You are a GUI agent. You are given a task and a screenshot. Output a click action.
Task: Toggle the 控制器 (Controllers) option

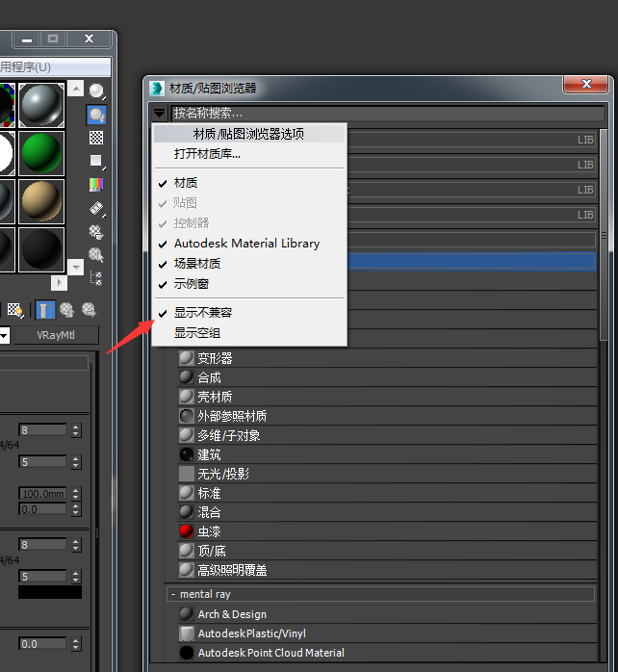[x=249, y=223]
